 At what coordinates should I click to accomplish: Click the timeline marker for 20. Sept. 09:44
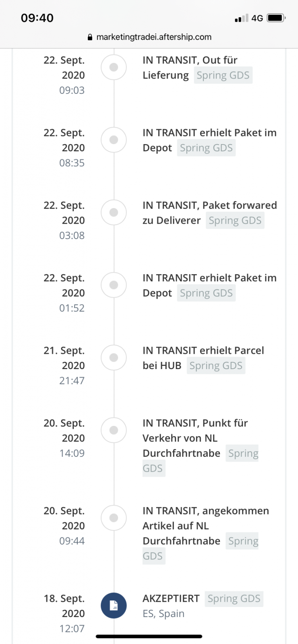click(114, 518)
